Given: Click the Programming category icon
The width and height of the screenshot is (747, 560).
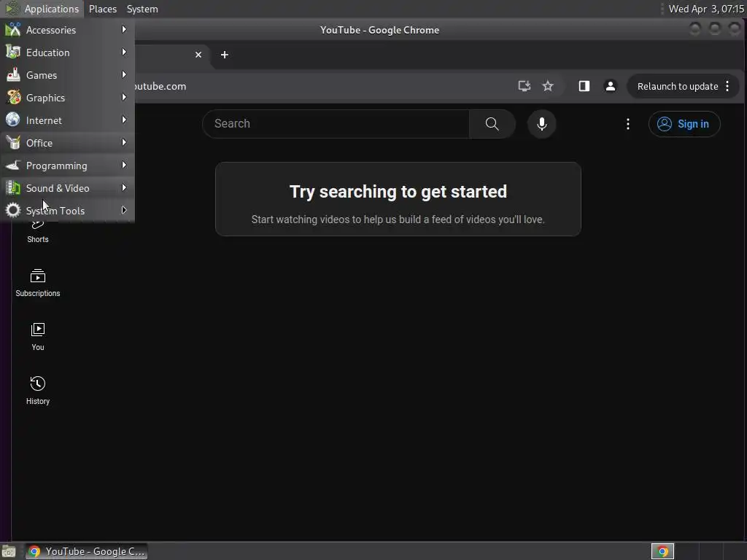Looking at the screenshot, I should [x=13, y=166].
